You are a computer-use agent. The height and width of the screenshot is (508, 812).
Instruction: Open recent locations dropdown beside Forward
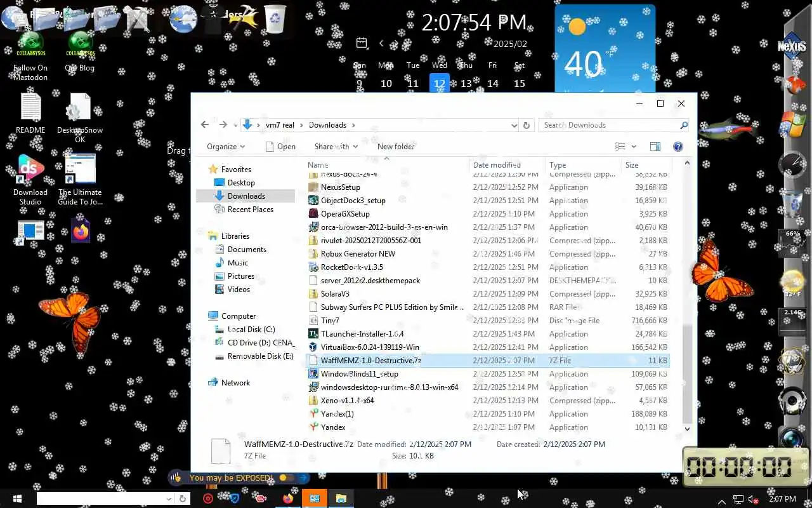tap(235, 125)
